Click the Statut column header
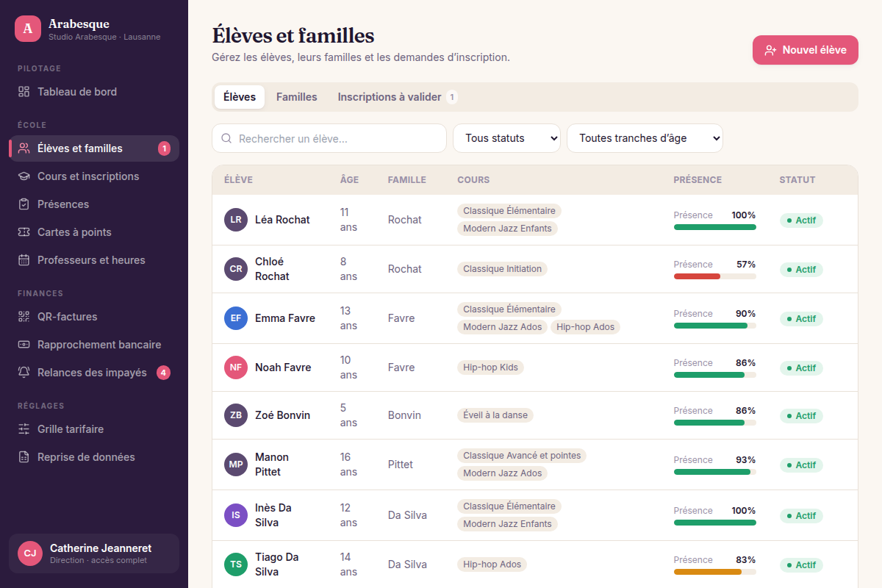 coord(797,180)
